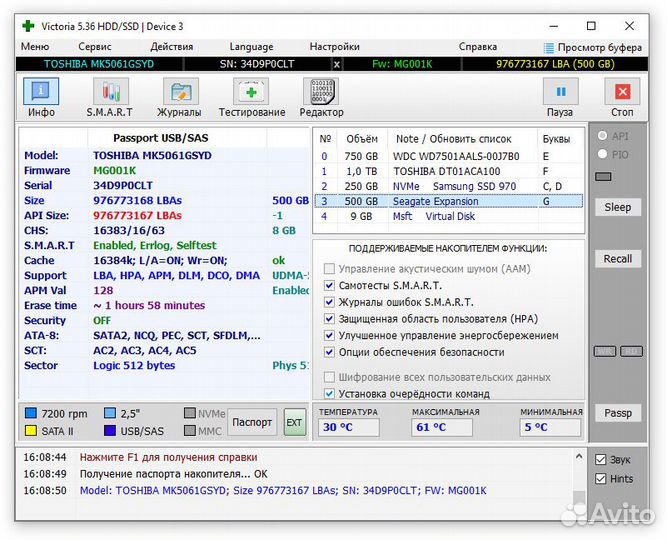Click the APM Val value 128
The height and width of the screenshot is (540, 667).
click(103, 291)
